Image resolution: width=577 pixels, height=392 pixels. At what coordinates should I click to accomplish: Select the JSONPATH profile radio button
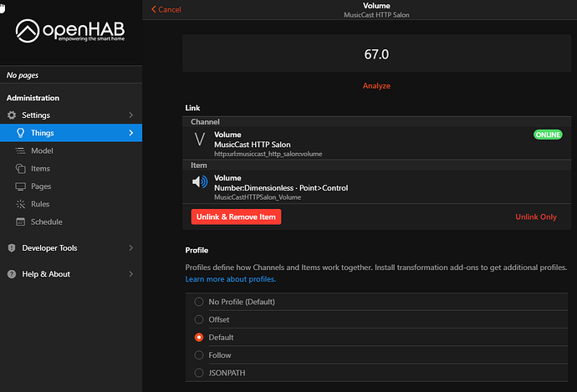pos(199,373)
